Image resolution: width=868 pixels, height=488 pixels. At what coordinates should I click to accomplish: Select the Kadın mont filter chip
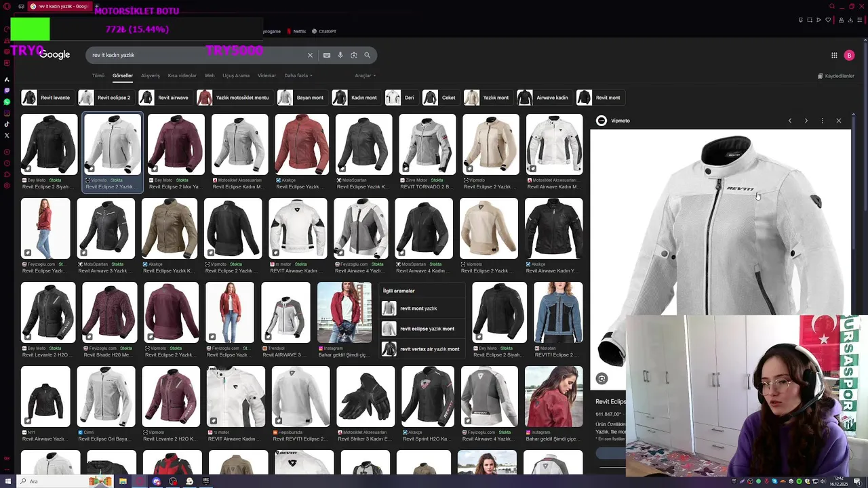355,98
